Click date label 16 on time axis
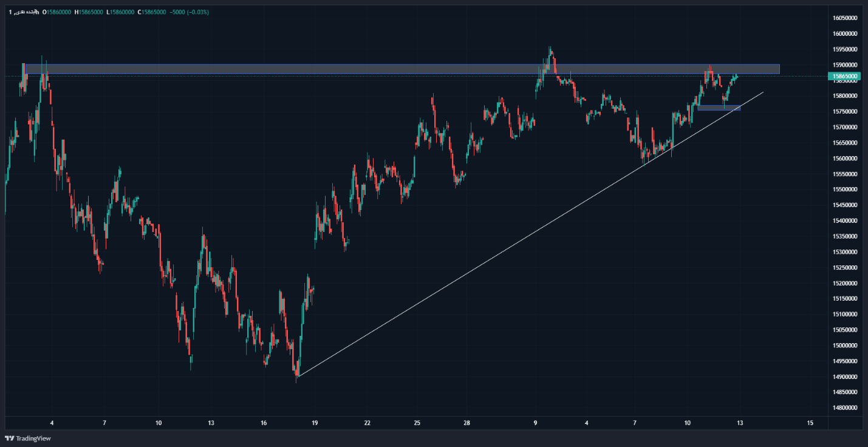The image size is (868, 447). tap(264, 423)
